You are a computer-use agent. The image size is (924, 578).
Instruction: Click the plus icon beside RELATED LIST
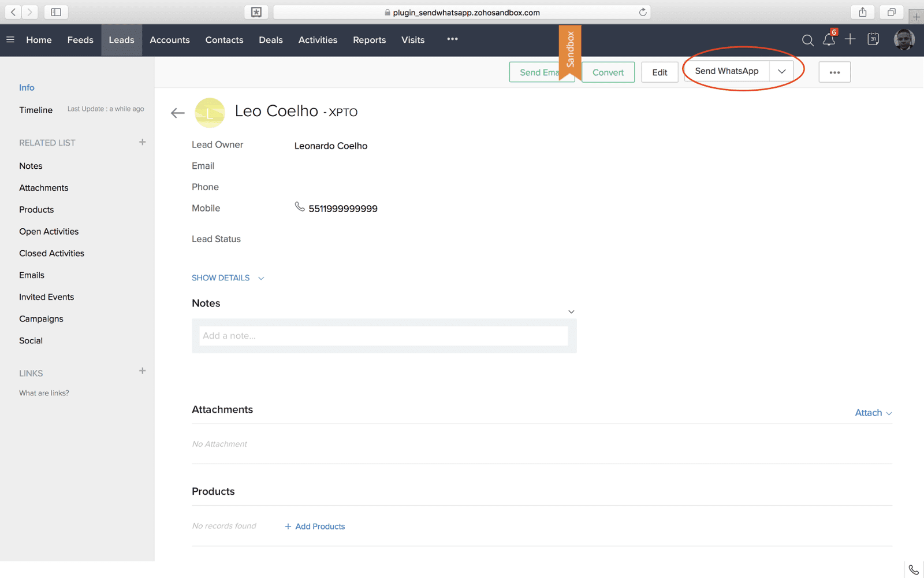pyautogui.click(x=142, y=142)
